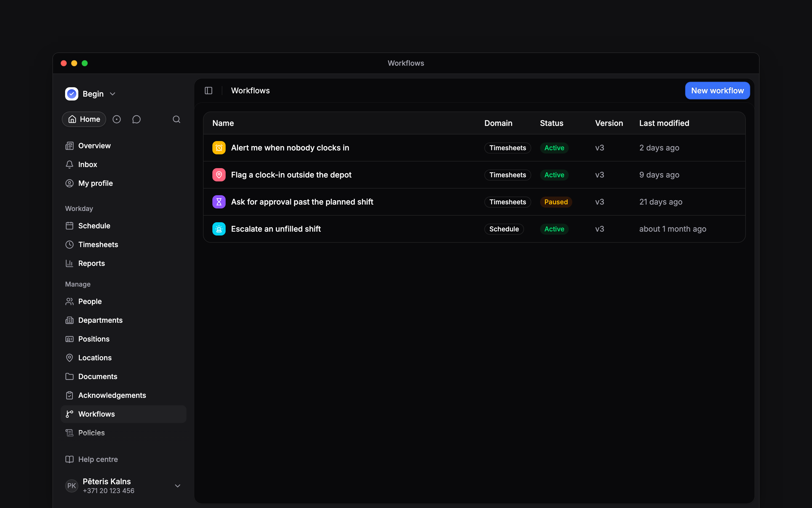Open Timesheets in sidebar

coord(124,245)
